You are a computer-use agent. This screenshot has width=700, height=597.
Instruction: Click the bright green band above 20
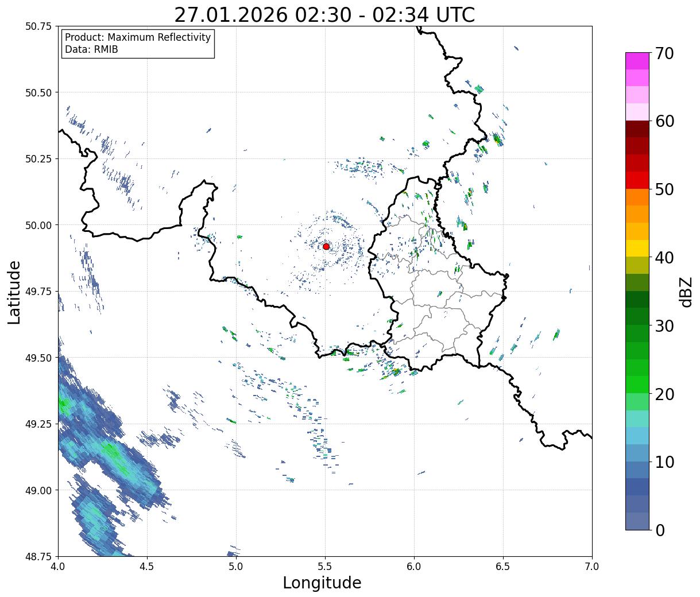(637, 384)
